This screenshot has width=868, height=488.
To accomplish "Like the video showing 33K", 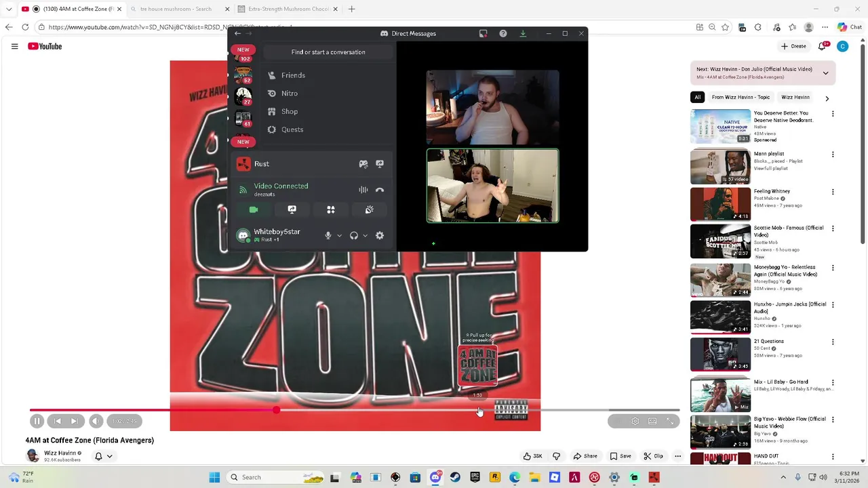I will tap(532, 456).
